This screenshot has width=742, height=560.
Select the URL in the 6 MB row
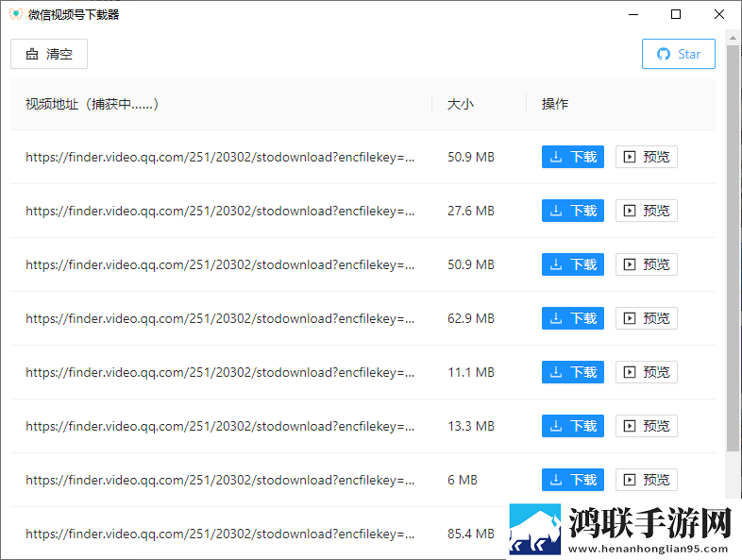tap(220, 481)
